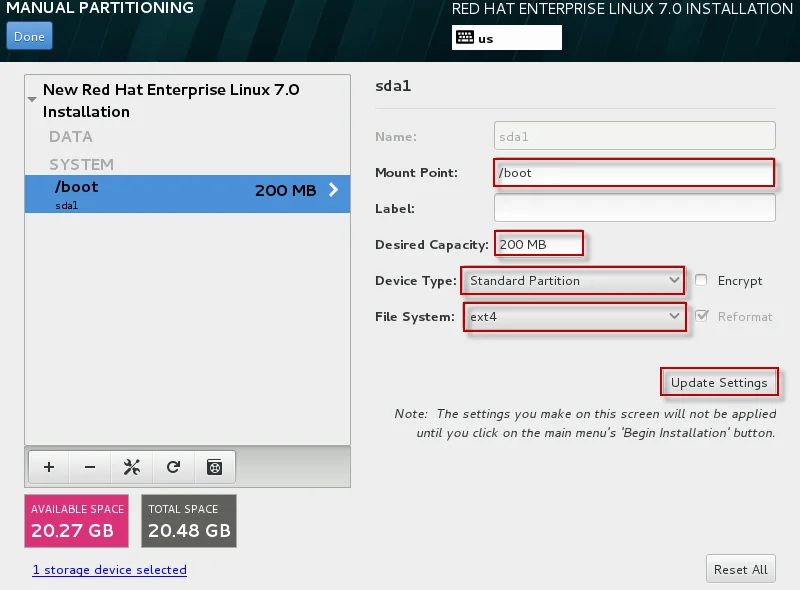
Task: Open the 1 storage device selected link
Action: click(x=109, y=570)
